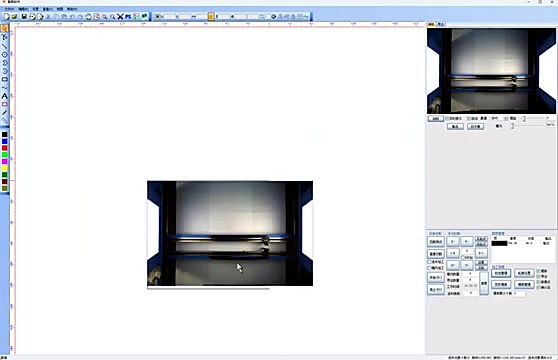This screenshot has width=558, height=360.
Task: Open a file using the yellow folder icon
Action: click(x=14, y=16)
